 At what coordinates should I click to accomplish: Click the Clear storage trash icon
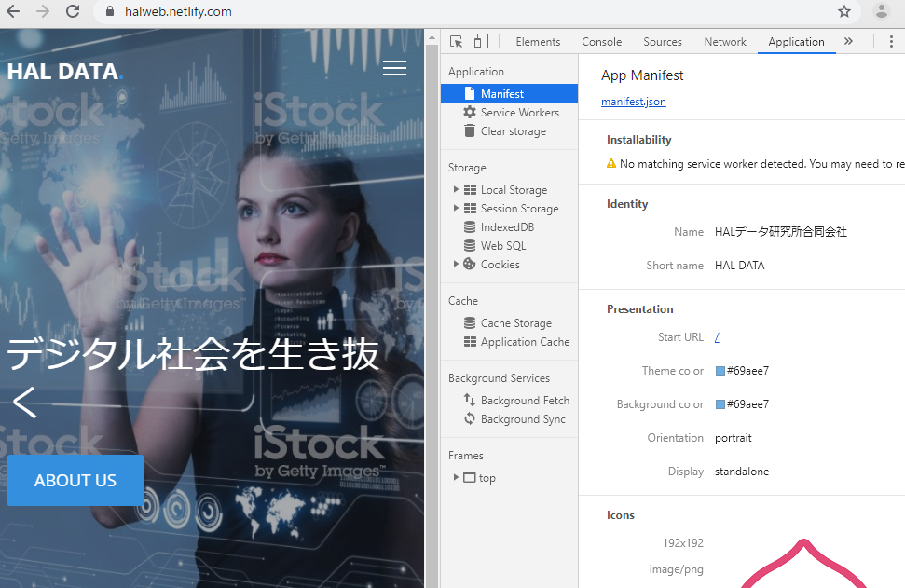[x=470, y=131]
